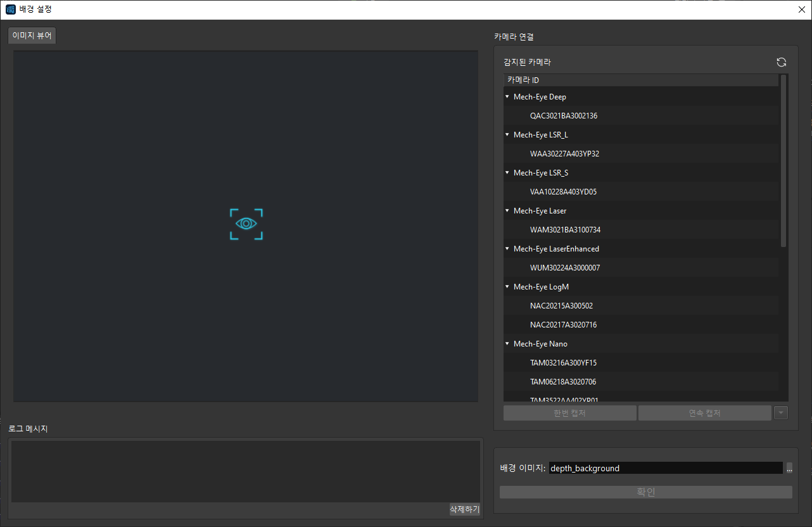Select camera TAM03216A300YF15

pyautogui.click(x=641, y=363)
